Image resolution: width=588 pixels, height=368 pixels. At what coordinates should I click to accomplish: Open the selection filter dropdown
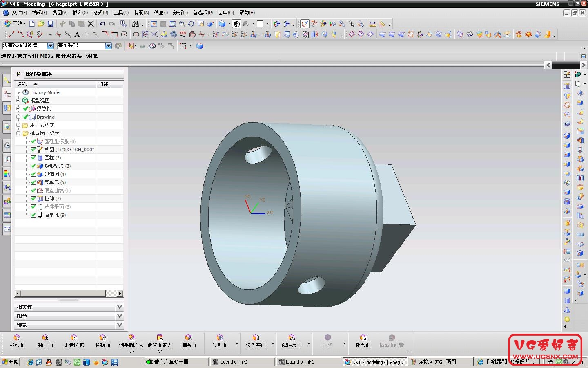(50, 45)
